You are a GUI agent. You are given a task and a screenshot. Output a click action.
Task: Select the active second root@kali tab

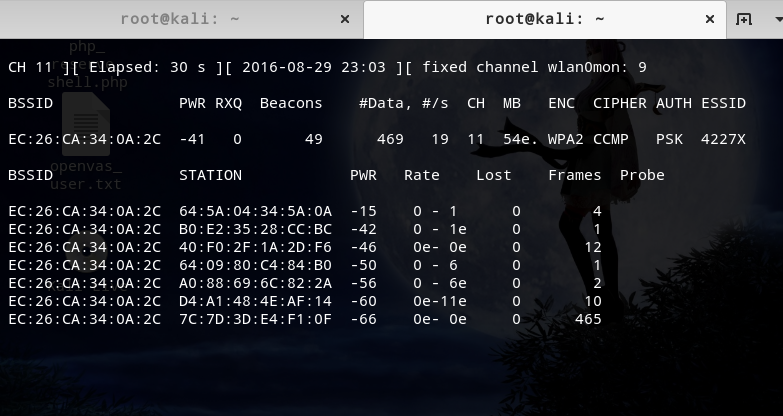544,19
